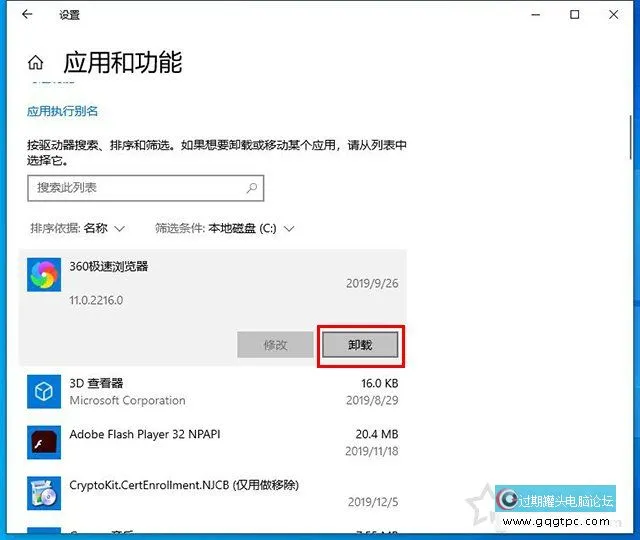Viewport: 640px width, 540px height.
Task: Click the 应用和功能 page heading
Action: 123,62
